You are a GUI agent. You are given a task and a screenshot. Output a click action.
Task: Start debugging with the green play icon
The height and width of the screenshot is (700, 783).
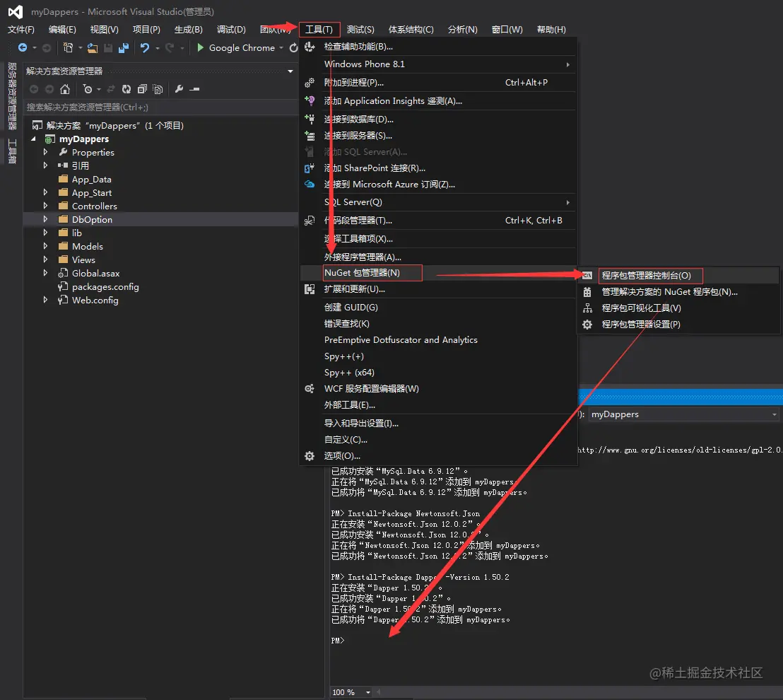click(x=200, y=47)
